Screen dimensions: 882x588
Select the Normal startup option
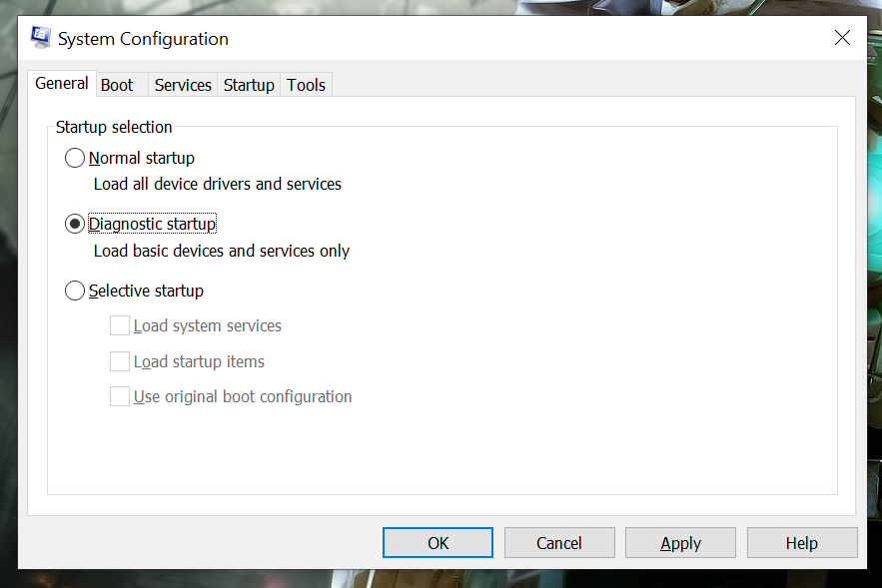pos(75,157)
